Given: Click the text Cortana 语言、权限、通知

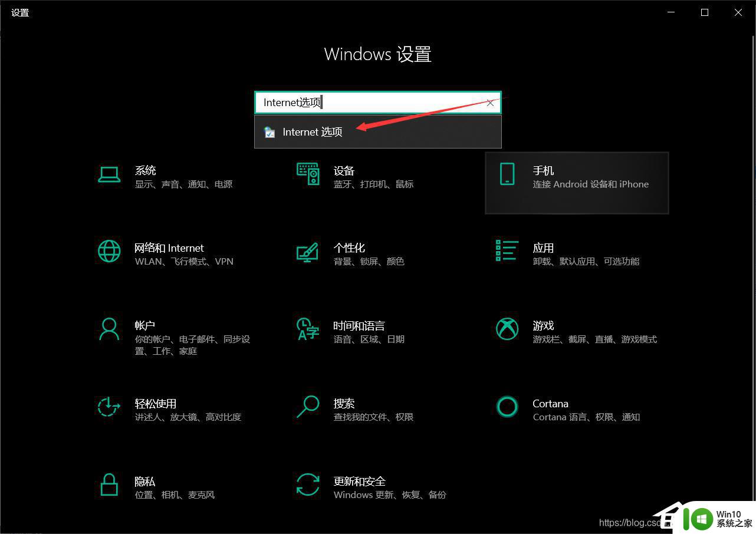Looking at the screenshot, I should 586,417.
